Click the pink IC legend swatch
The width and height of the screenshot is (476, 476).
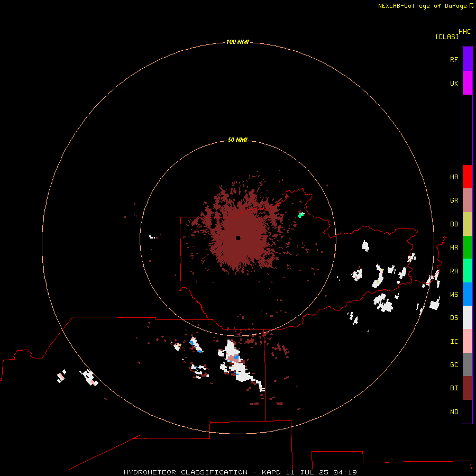click(467, 341)
